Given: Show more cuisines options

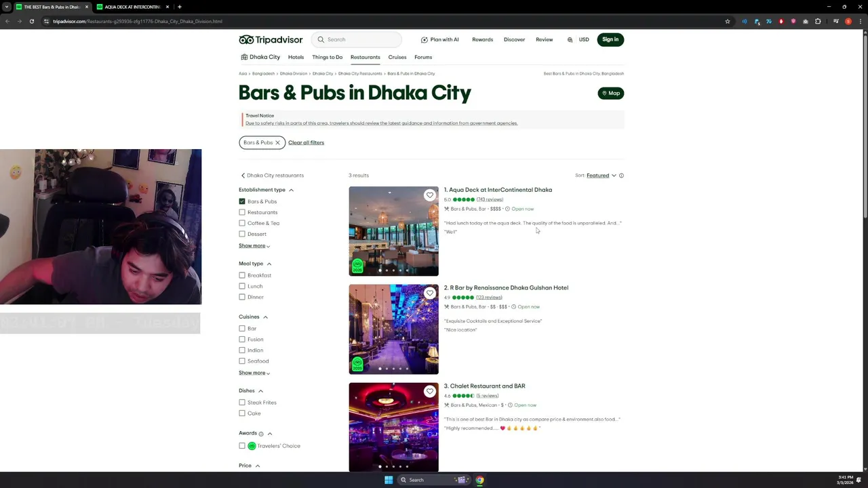Looking at the screenshot, I should 254,373.
